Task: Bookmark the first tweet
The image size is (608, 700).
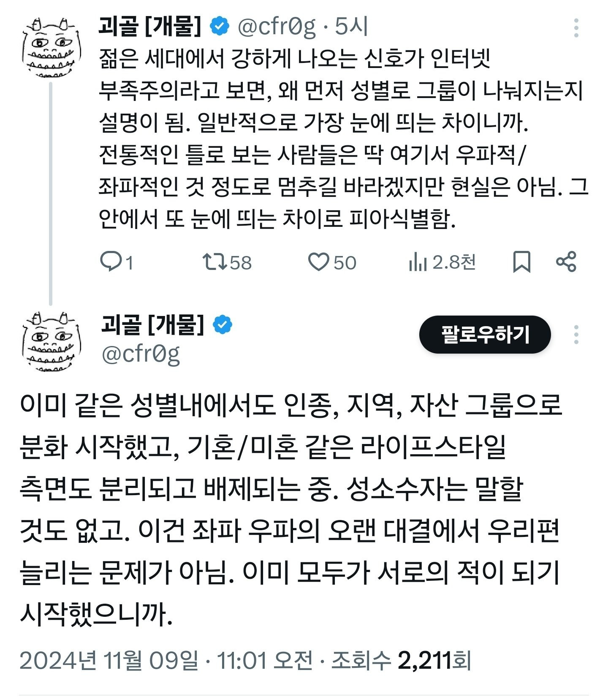Action: click(x=521, y=262)
